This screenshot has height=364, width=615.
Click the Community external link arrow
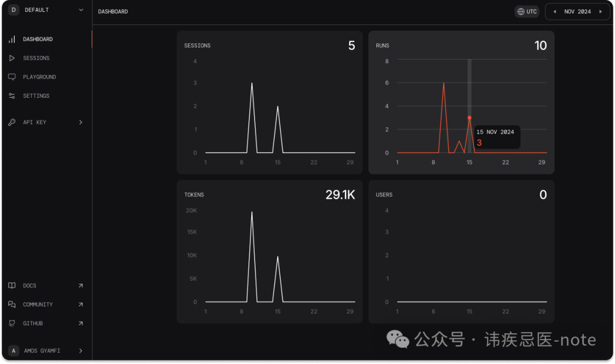tap(80, 304)
